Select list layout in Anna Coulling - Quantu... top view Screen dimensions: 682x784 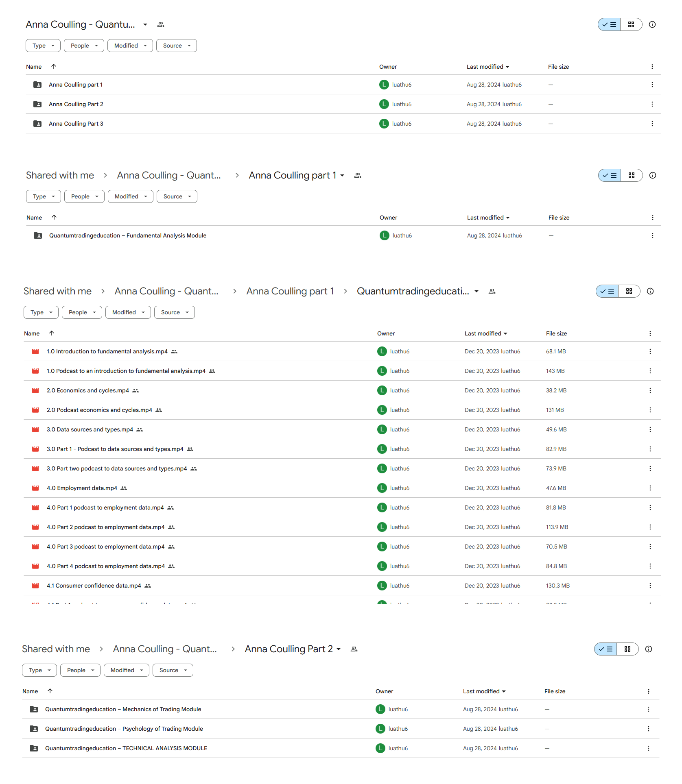coord(609,24)
